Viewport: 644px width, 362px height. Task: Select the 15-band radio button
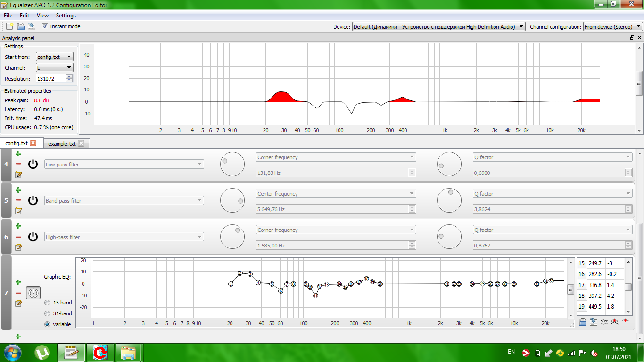point(47,303)
